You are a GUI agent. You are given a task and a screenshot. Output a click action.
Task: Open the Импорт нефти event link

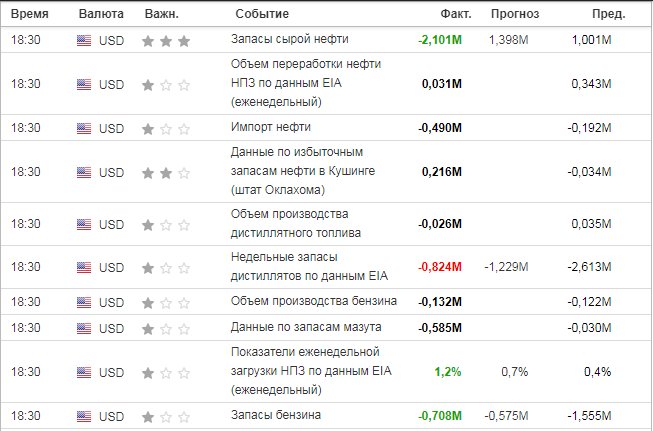point(271,127)
